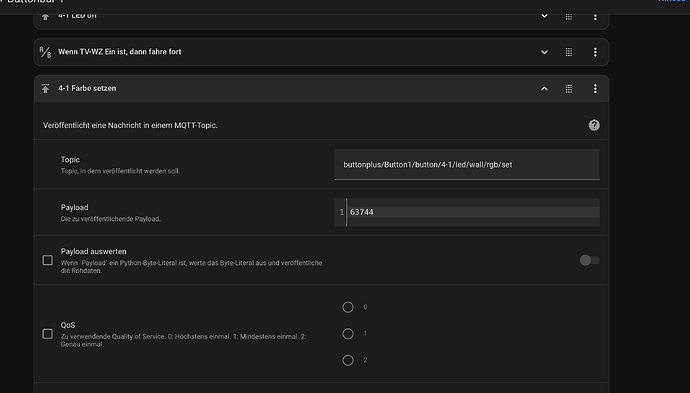Expand the Wenn TV-WZ Ein condition
The image size is (690, 393).
(544, 52)
